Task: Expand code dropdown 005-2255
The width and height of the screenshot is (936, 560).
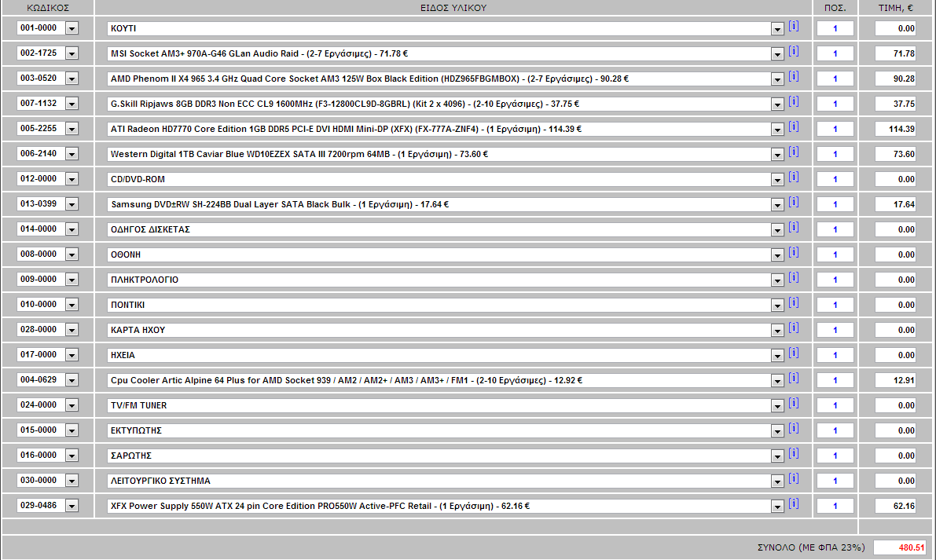Action: point(72,129)
